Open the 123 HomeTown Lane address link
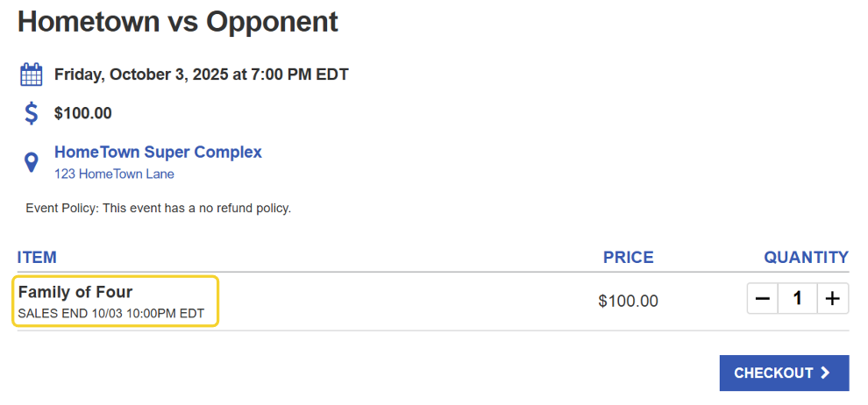This screenshot has height=405, width=868. [114, 174]
